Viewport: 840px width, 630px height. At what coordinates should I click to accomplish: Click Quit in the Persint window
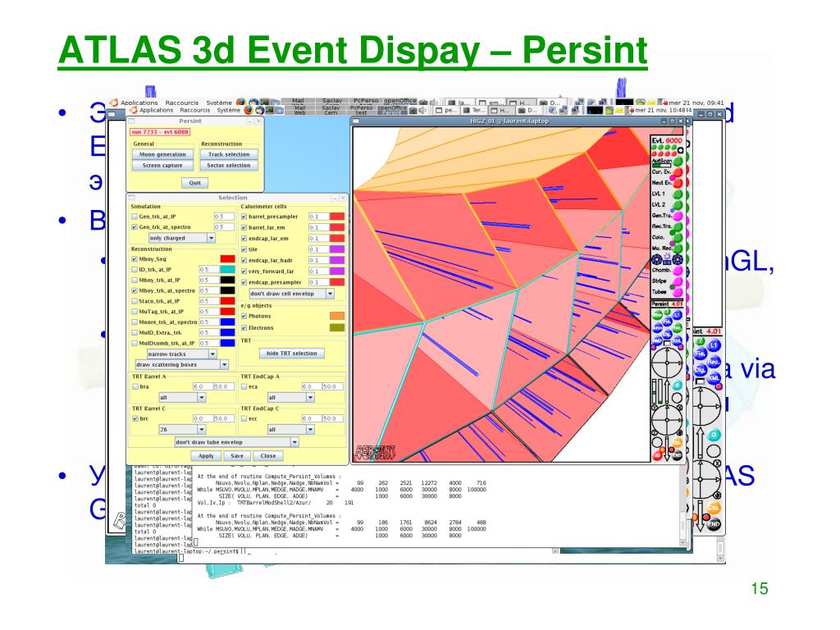click(194, 183)
